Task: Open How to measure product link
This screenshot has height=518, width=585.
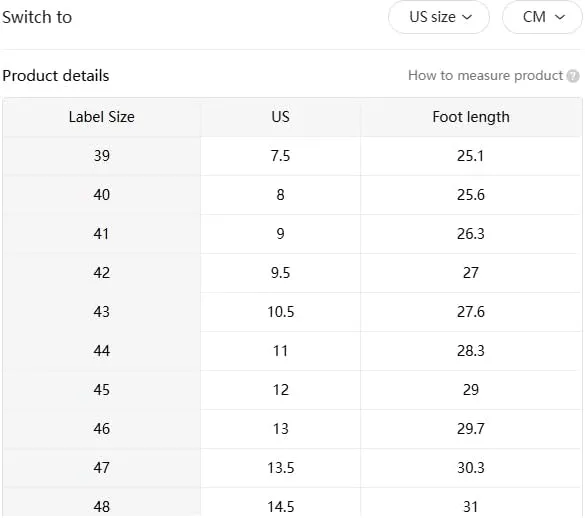Action: tap(485, 76)
